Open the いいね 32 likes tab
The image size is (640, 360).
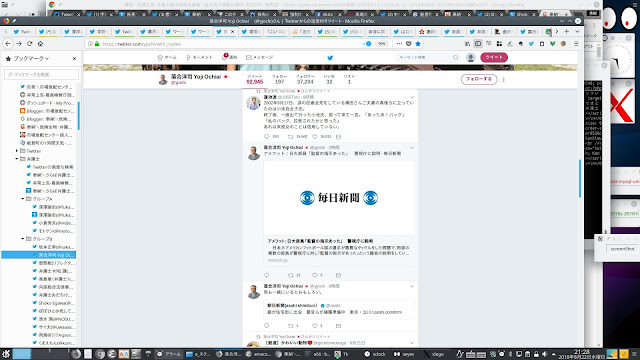pyautogui.click(x=329, y=80)
